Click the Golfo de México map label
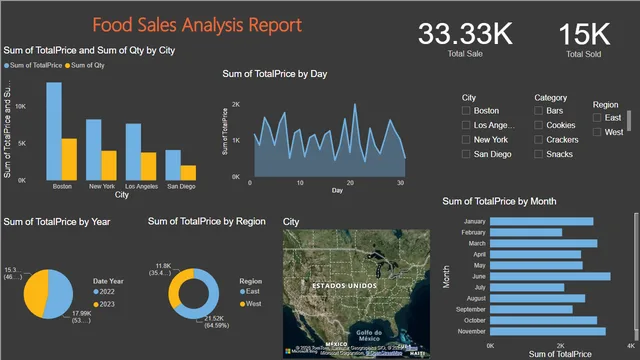The image size is (640, 360). point(369,336)
